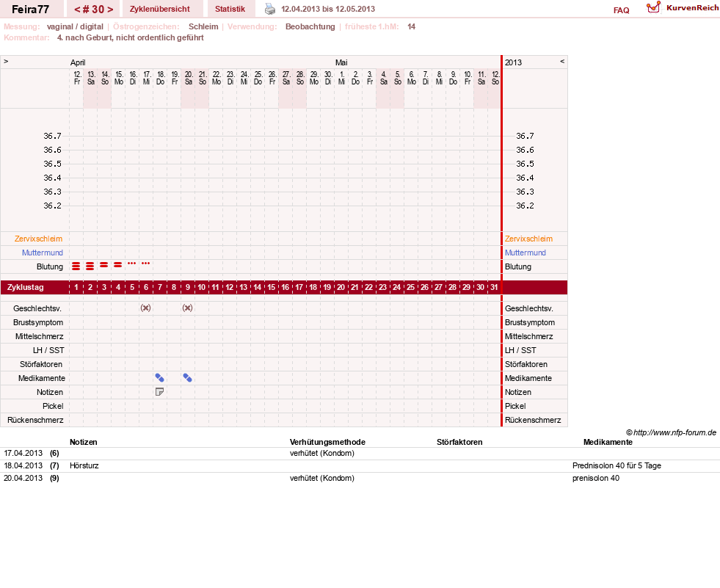Select cycle day 14 in Zyklustag bar

point(257,287)
